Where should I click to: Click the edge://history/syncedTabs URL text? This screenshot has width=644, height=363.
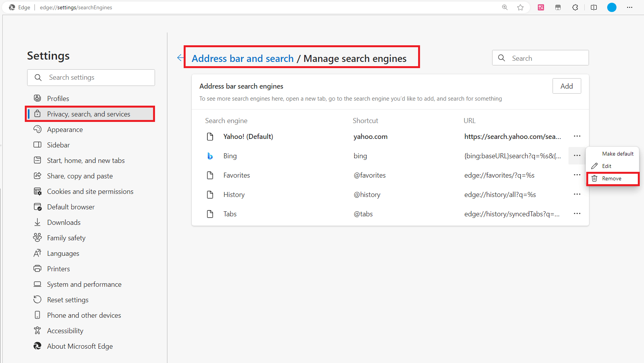coord(512,214)
